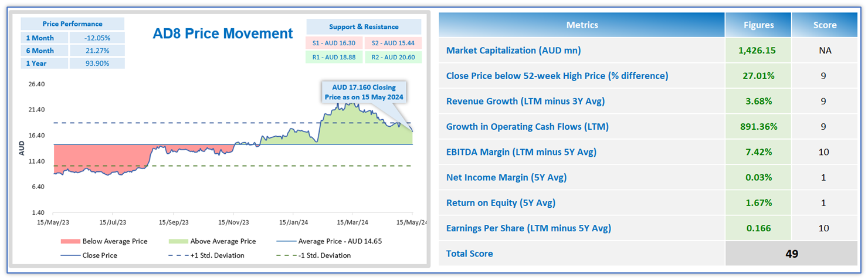Select the Net Income Margin (5Y Avg) label
The width and height of the screenshot is (868, 280).
pyautogui.click(x=507, y=177)
